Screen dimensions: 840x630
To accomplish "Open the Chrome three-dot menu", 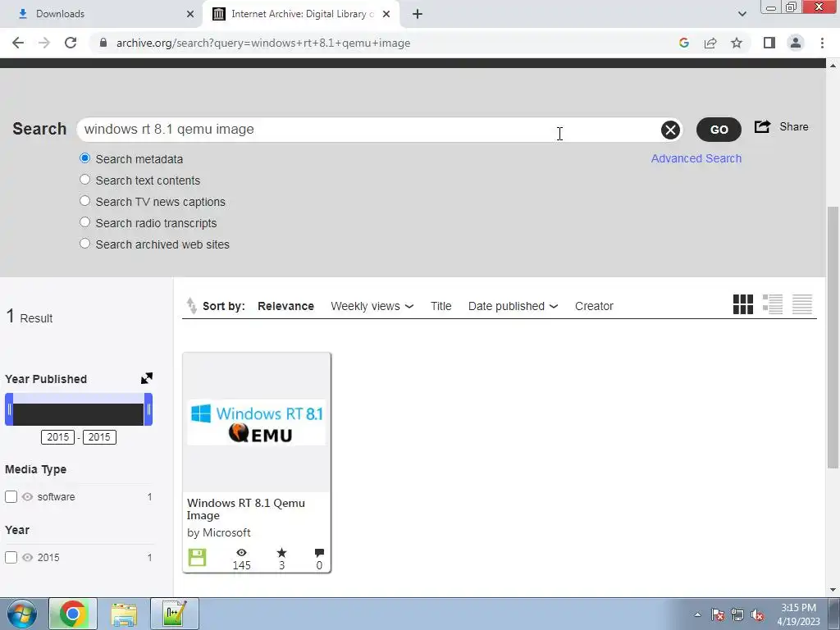I will point(822,43).
